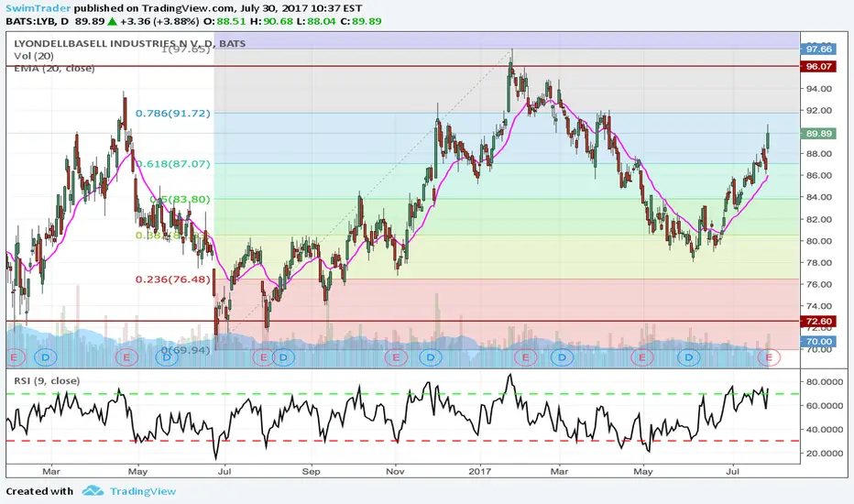
Task: Click the 0.786(91.72) Fibonacci level label
Action: click(x=172, y=114)
